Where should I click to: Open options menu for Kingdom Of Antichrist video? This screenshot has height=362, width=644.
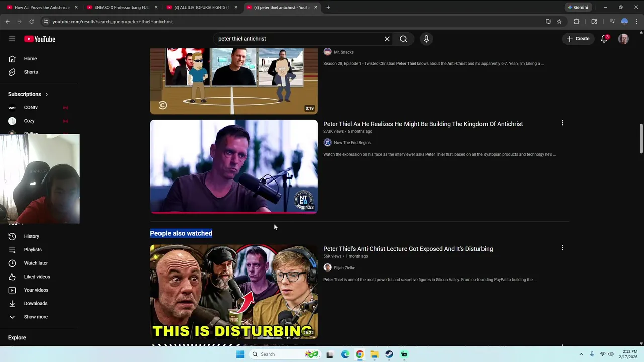[562, 123]
